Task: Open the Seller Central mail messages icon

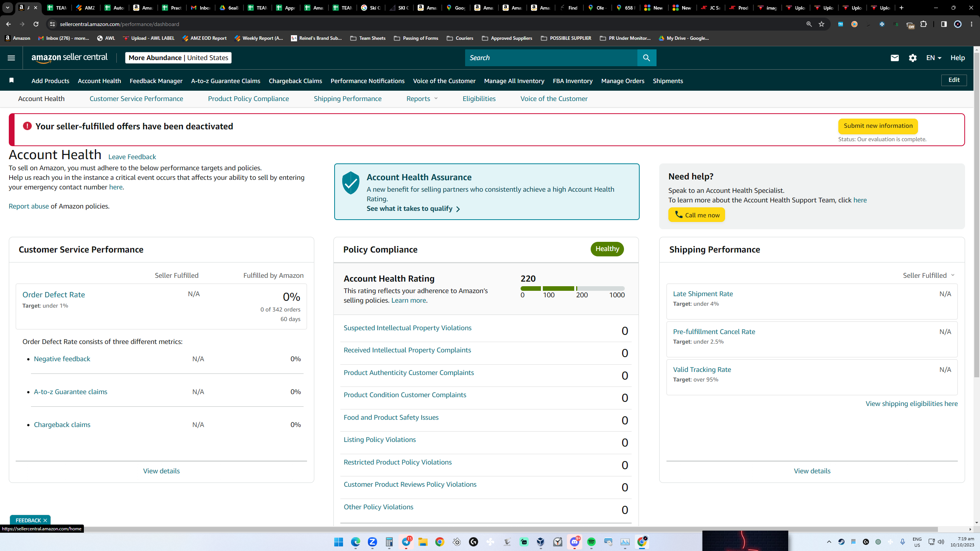Action: tap(895, 58)
